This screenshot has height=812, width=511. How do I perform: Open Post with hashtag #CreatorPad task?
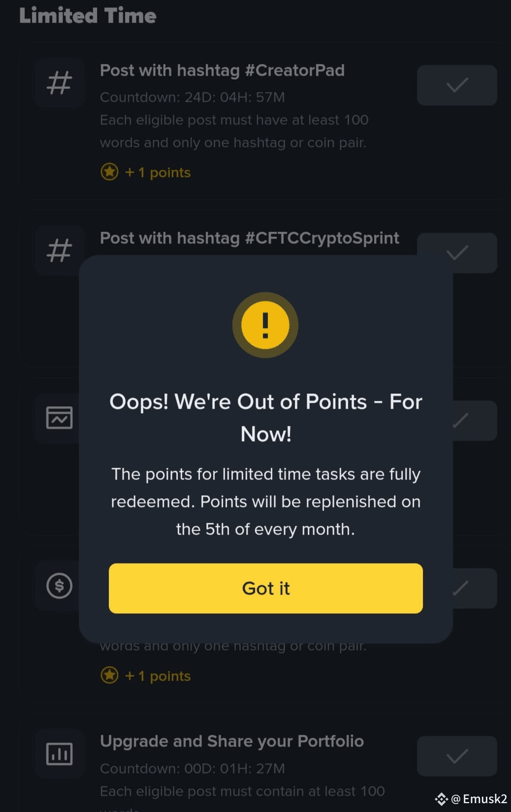(x=222, y=70)
